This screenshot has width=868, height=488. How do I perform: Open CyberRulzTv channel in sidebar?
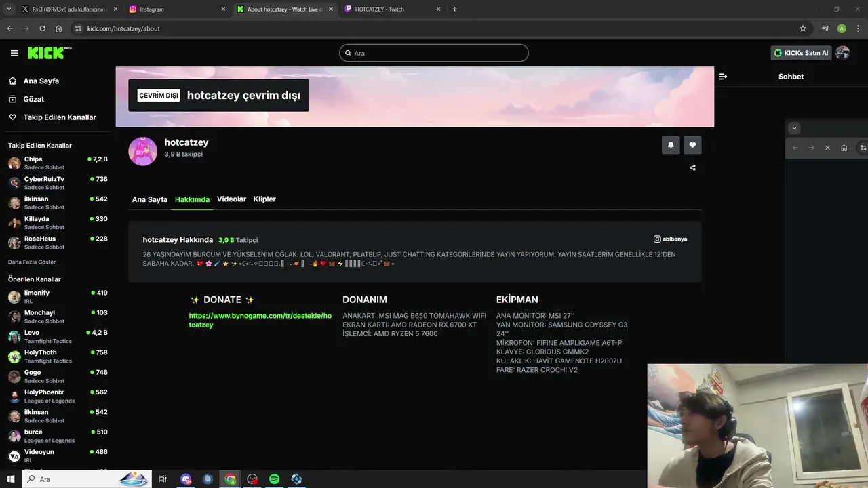(x=58, y=183)
